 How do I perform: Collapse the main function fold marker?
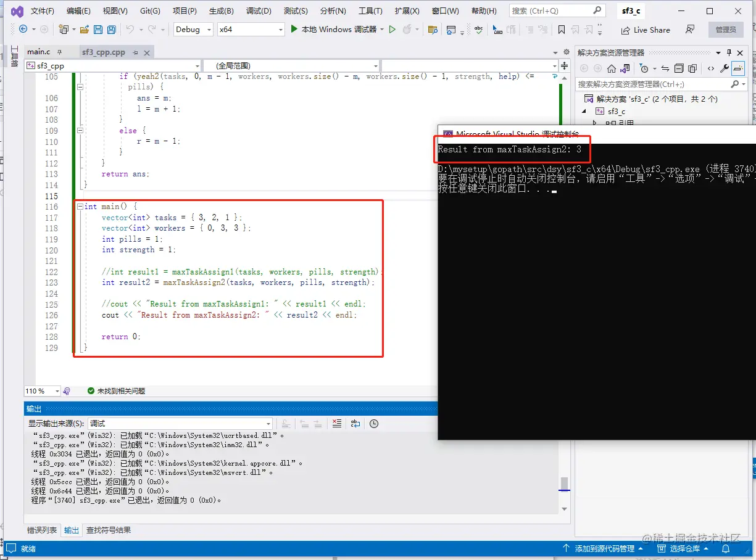coord(80,207)
